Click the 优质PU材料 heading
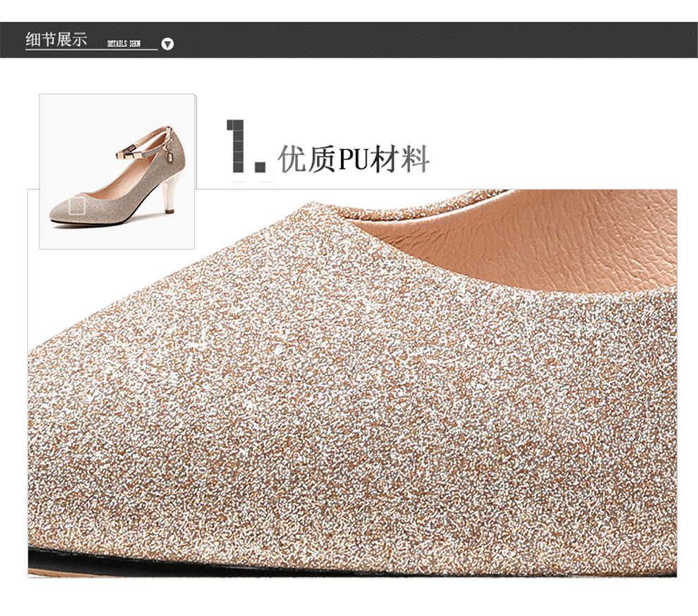 pos(354,159)
